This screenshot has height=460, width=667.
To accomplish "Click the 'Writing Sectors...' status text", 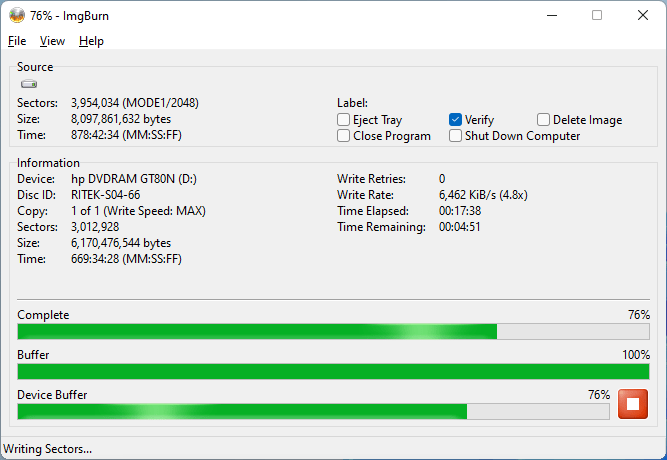I will point(47,449).
